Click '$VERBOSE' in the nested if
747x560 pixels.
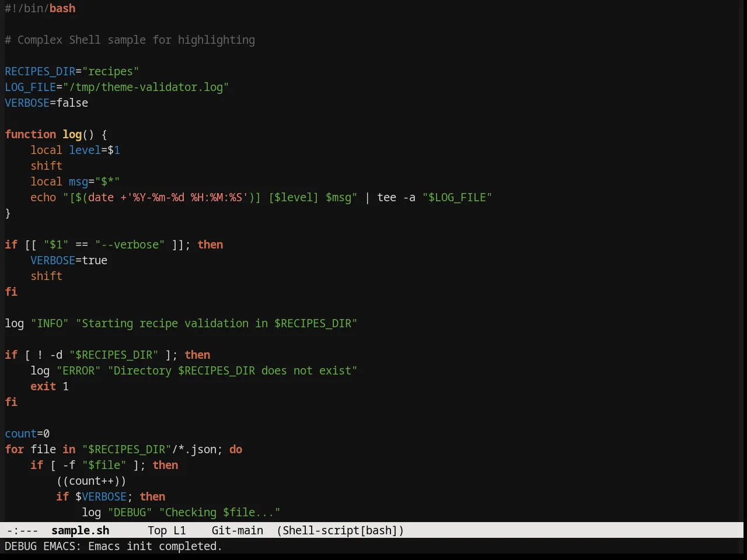[x=101, y=496]
